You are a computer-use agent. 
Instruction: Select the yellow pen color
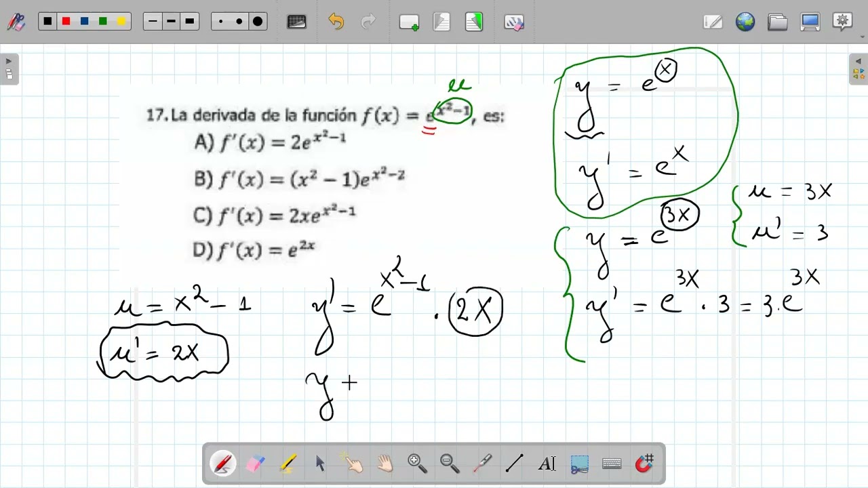coord(121,22)
